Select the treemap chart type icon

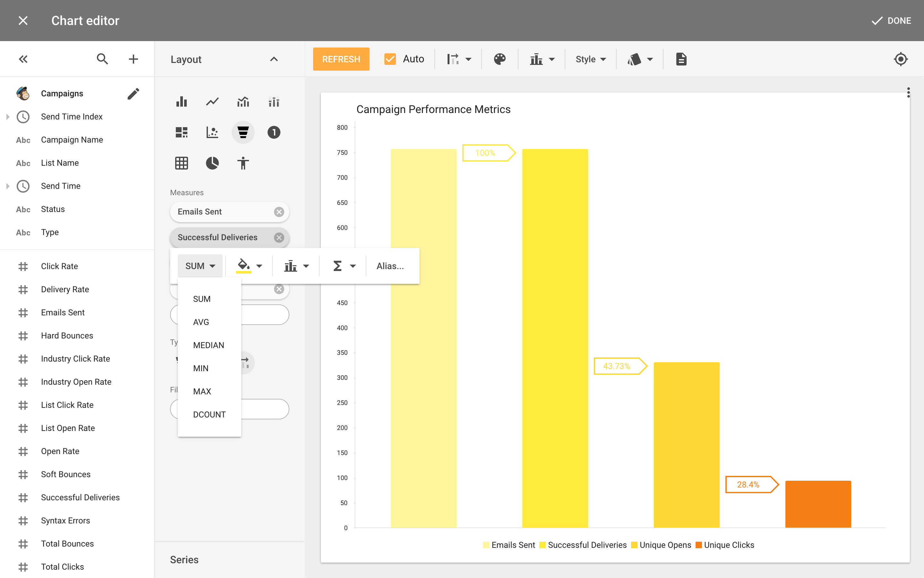pyautogui.click(x=182, y=132)
